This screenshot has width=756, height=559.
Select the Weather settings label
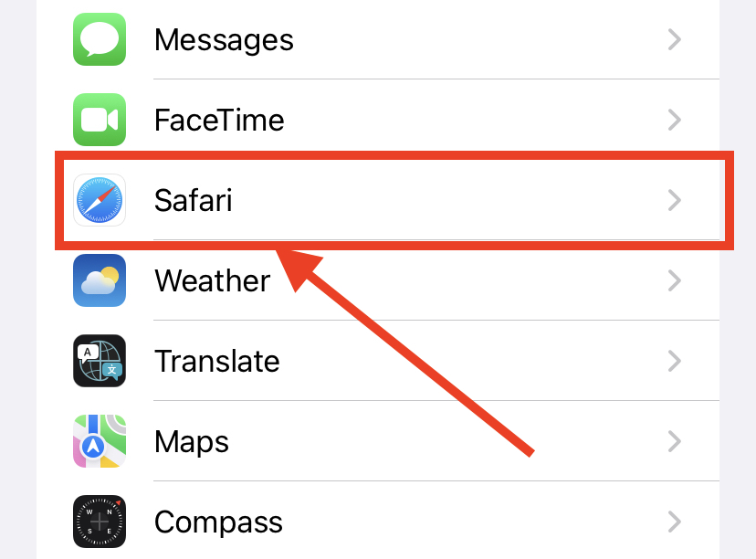click(x=212, y=280)
